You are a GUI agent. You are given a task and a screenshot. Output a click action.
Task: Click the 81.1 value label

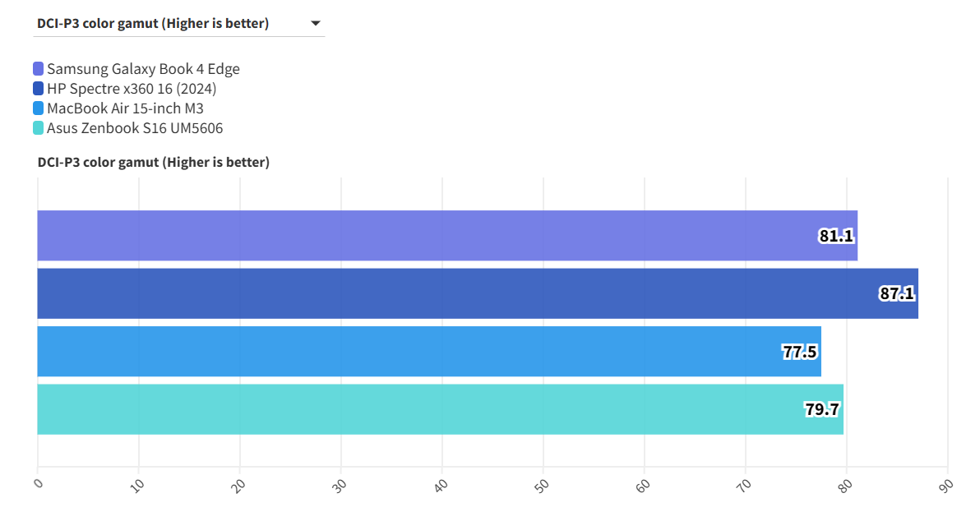(836, 237)
